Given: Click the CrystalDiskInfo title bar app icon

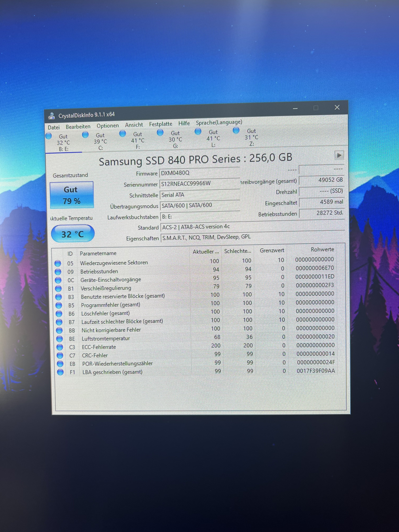Looking at the screenshot, I should [x=51, y=116].
